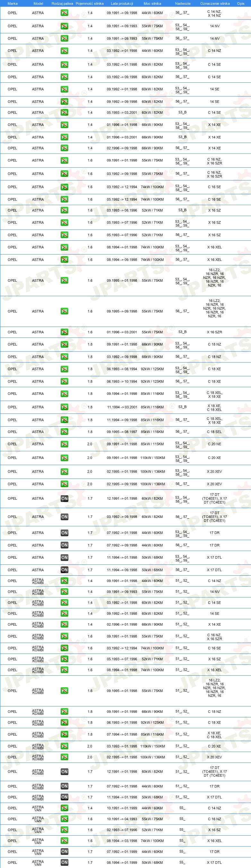This screenshot has height=868, width=251.
Task: Click the '06.1993 -> 08.1994' date cell
Action: [122, 369]
